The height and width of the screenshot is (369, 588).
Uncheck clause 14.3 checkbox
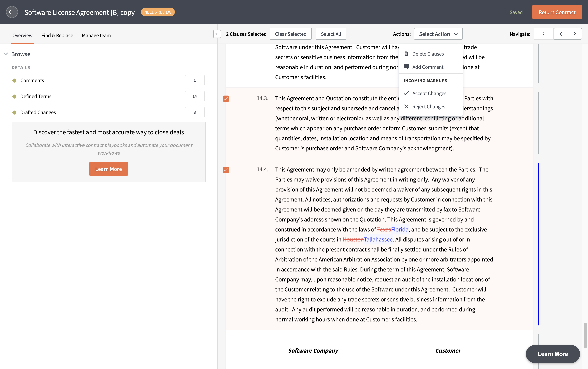(x=226, y=99)
